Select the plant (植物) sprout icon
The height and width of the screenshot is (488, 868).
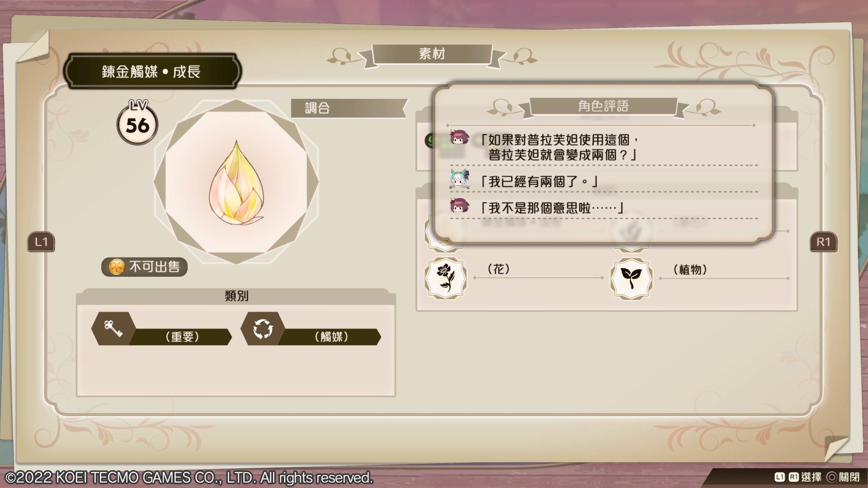631,278
